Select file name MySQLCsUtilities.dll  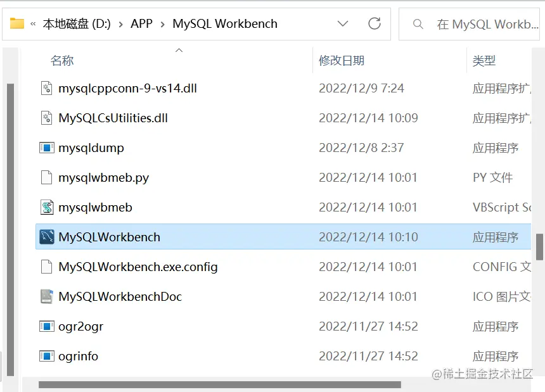[x=113, y=118]
